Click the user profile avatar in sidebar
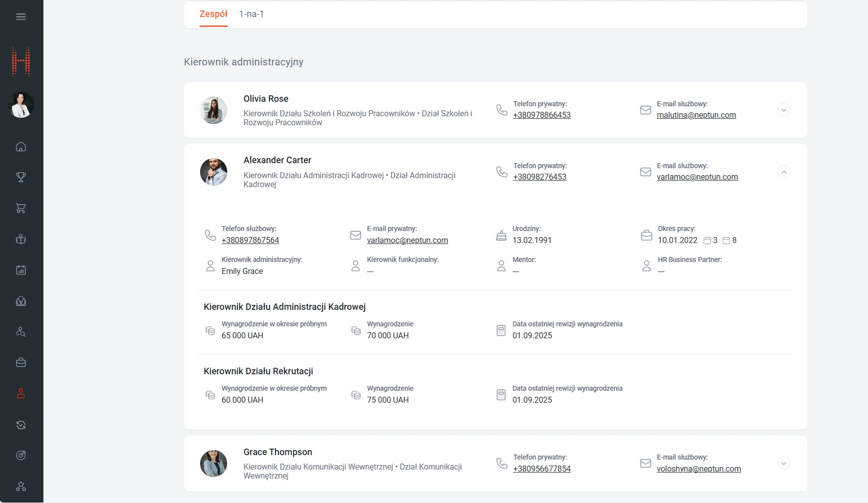 (x=21, y=105)
